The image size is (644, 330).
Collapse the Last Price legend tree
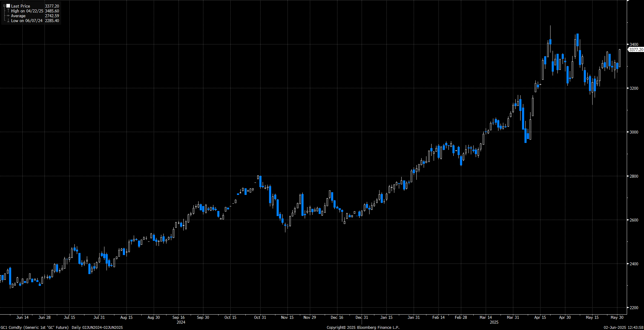click(4, 6)
